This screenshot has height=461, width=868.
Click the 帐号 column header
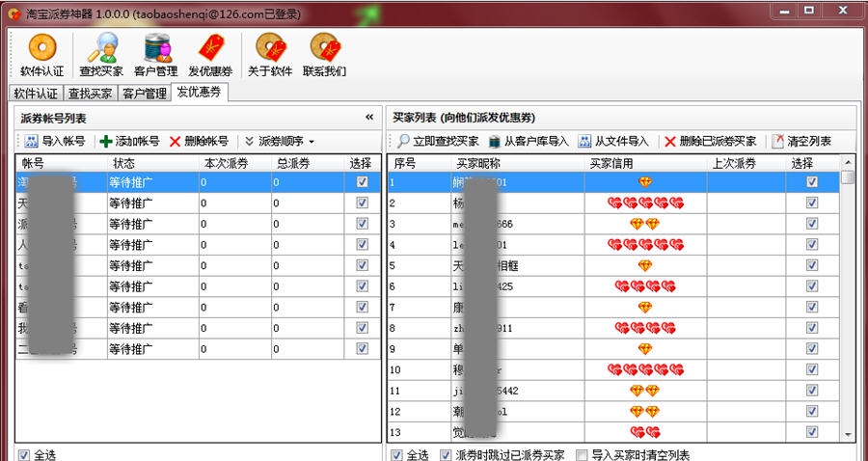click(62, 163)
